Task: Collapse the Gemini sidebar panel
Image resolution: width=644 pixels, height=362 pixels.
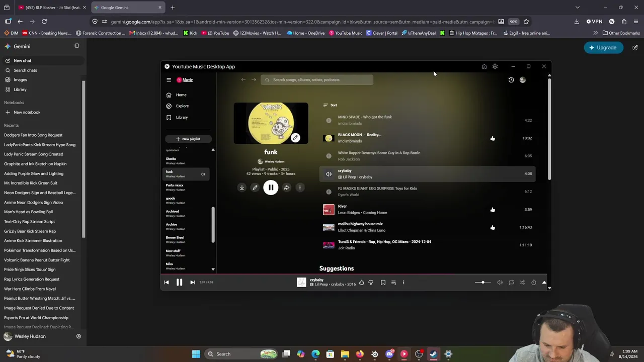Action: click(77, 46)
